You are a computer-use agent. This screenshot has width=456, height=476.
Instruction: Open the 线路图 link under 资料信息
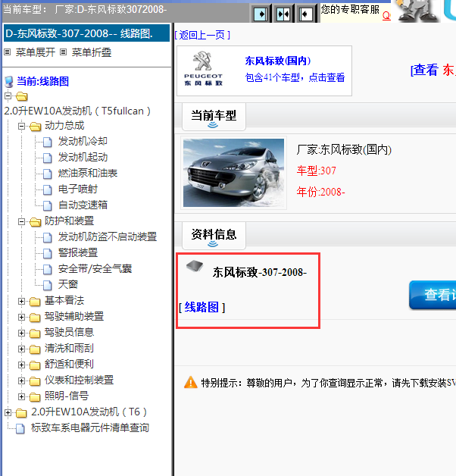tap(201, 308)
